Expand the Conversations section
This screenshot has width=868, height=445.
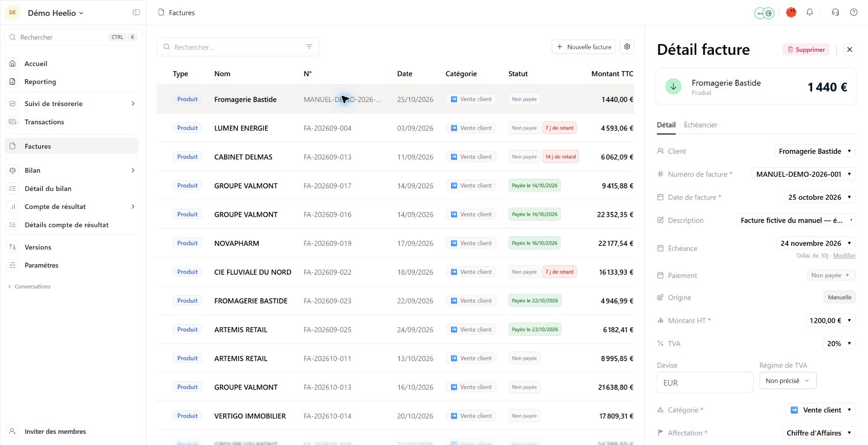(x=10, y=287)
